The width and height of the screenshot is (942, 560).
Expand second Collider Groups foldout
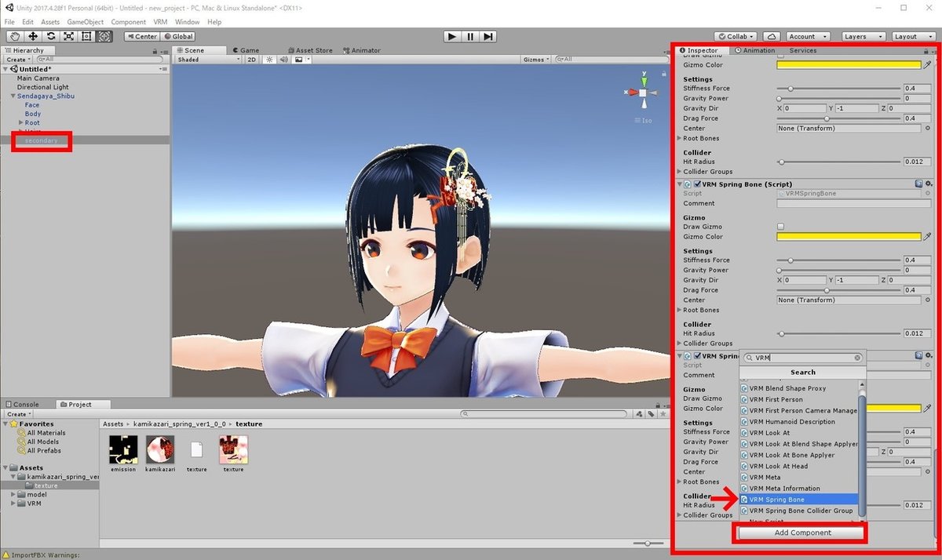[x=680, y=344]
